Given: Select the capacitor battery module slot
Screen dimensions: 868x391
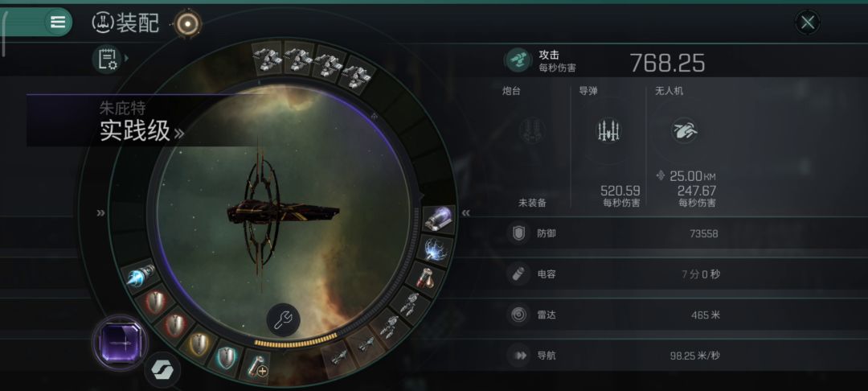Looking at the screenshot, I should 424,278.
